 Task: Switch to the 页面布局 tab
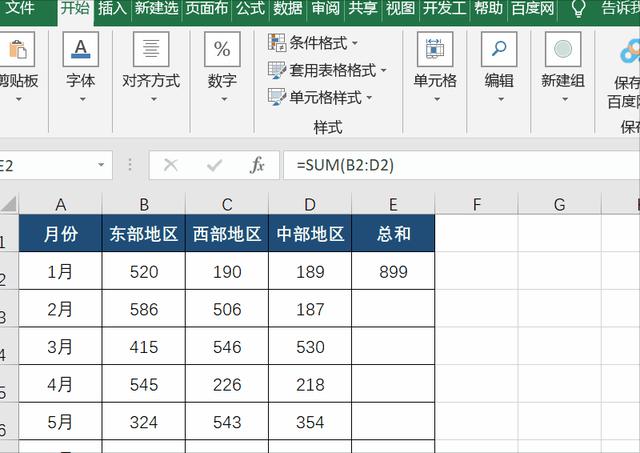coord(207,8)
